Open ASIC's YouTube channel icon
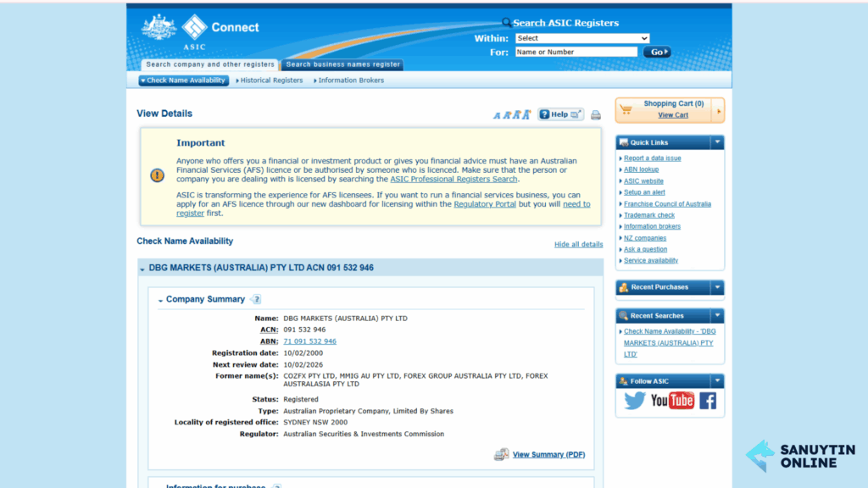868x488 pixels. pos(672,401)
